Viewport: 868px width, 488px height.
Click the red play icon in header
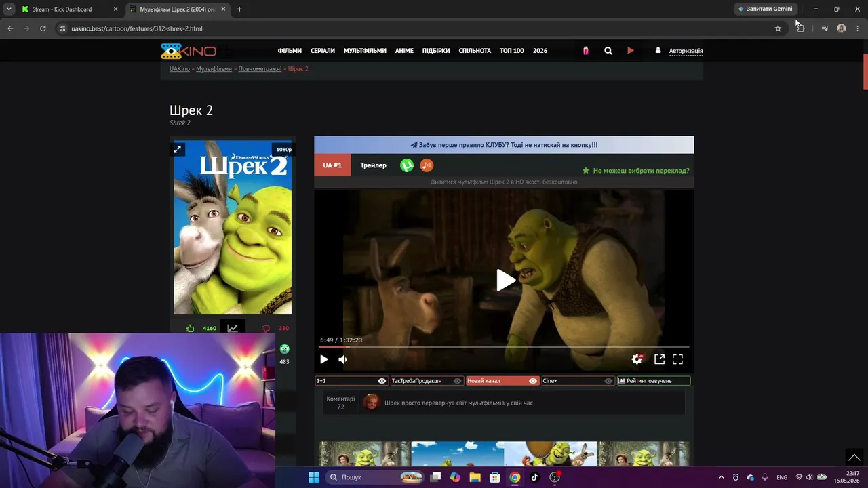point(631,51)
